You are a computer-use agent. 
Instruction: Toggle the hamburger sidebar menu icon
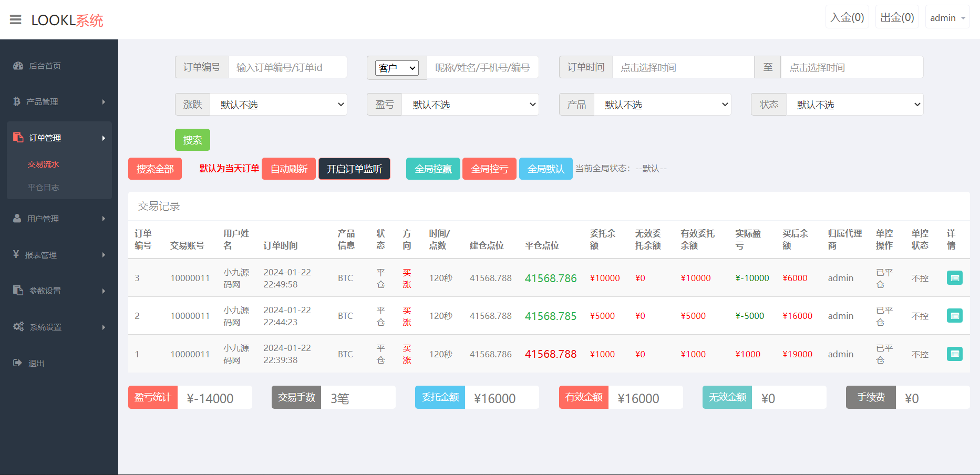click(16, 20)
